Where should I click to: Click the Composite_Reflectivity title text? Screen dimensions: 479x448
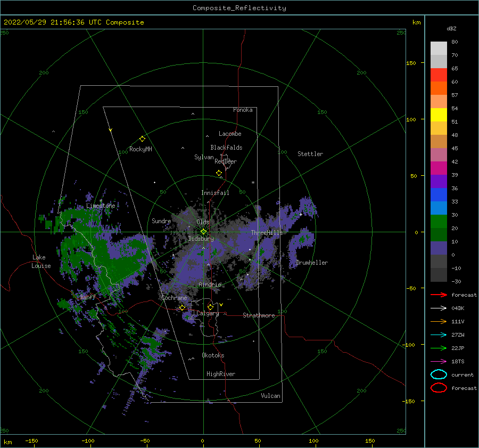(239, 8)
